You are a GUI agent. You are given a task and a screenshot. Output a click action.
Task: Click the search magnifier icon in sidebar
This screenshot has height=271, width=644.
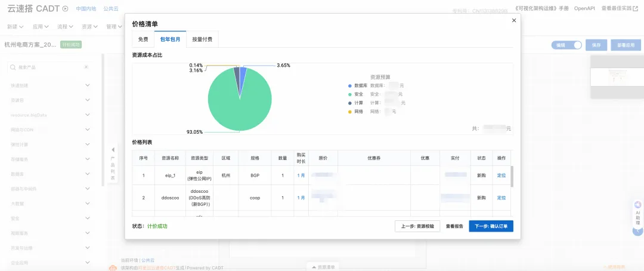click(x=13, y=67)
